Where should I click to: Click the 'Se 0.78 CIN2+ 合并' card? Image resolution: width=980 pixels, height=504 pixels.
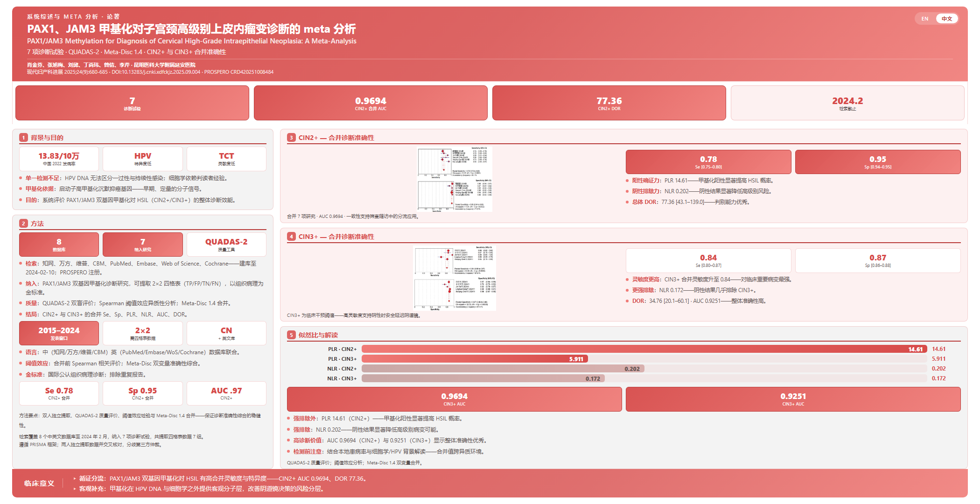59,394
